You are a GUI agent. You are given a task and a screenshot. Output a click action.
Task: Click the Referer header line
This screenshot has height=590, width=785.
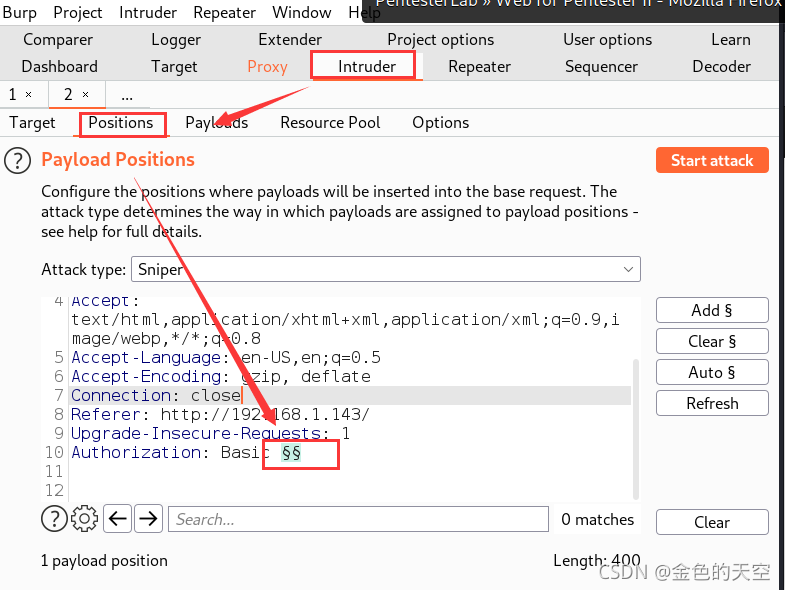point(220,415)
